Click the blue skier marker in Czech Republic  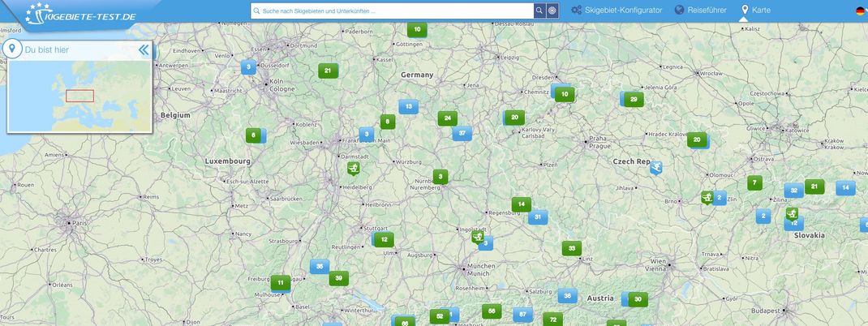pos(655,168)
